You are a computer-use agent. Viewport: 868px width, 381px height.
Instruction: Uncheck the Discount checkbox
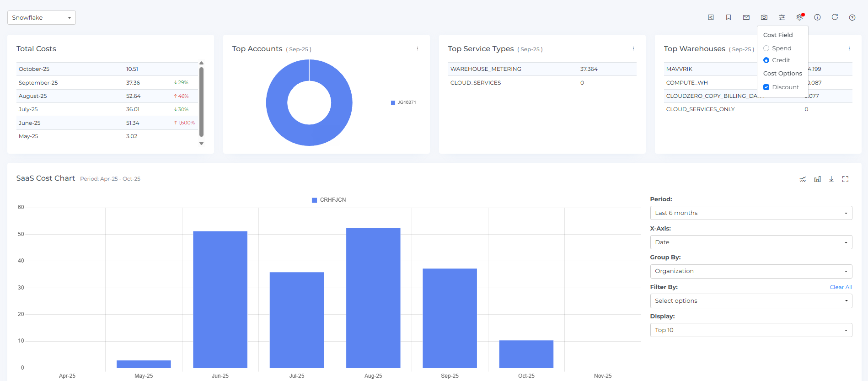point(766,87)
